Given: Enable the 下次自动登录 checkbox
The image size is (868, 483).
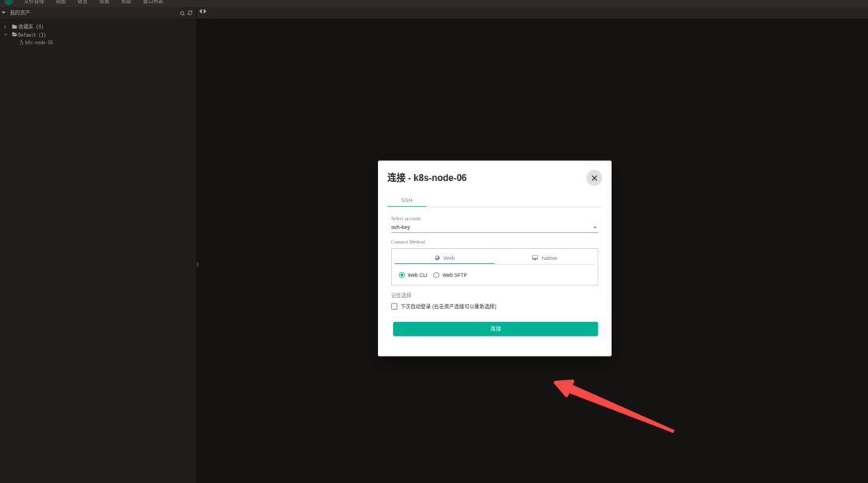Looking at the screenshot, I should coord(394,307).
